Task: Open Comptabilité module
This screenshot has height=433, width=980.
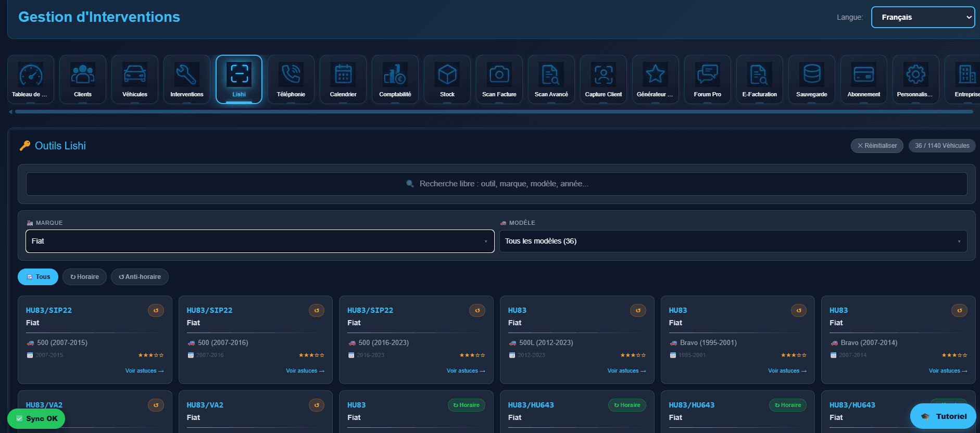Action: 395,79
